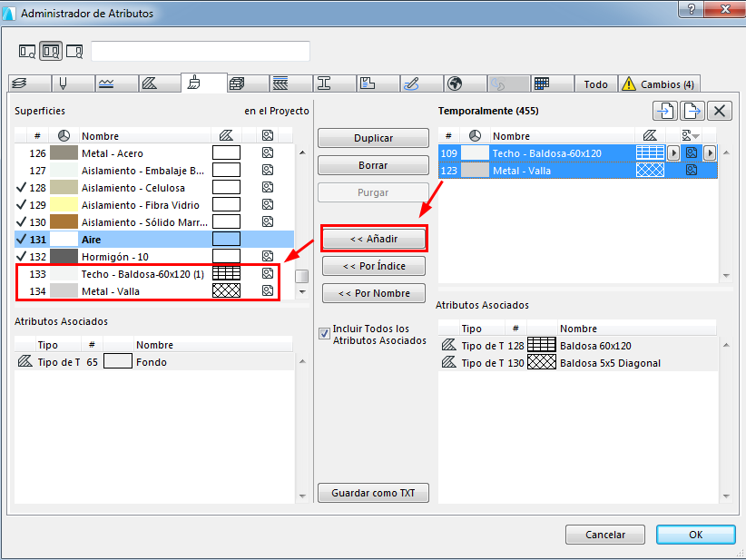The height and width of the screenshot is (560, 746).
Task: Select the Hormigón - 10 row
Action: click(x=154, y=257)
